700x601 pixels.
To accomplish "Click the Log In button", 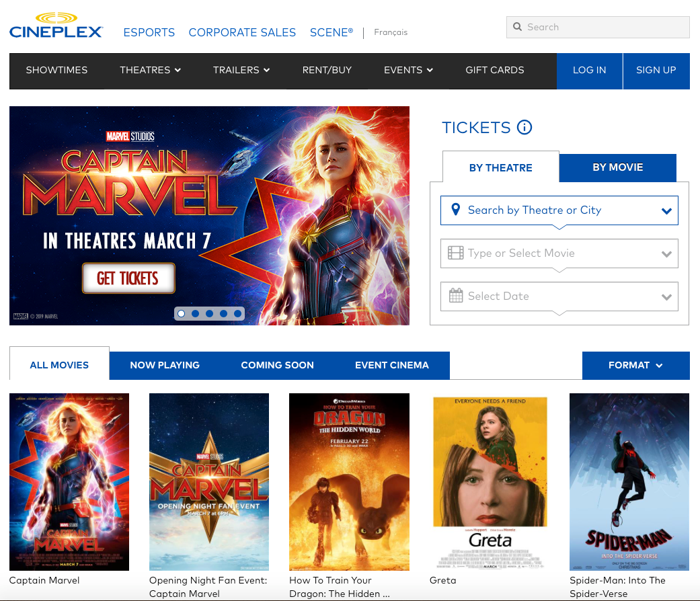I will coord(590,70).
